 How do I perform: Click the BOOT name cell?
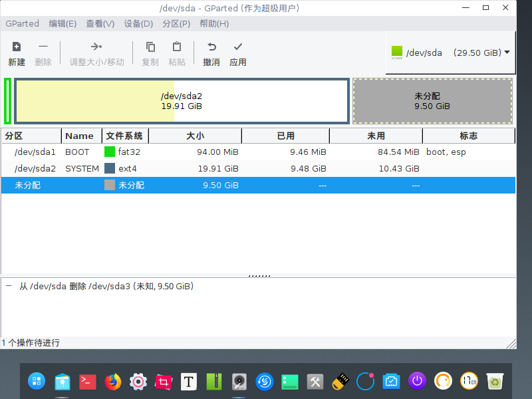(x=77, y=152)
